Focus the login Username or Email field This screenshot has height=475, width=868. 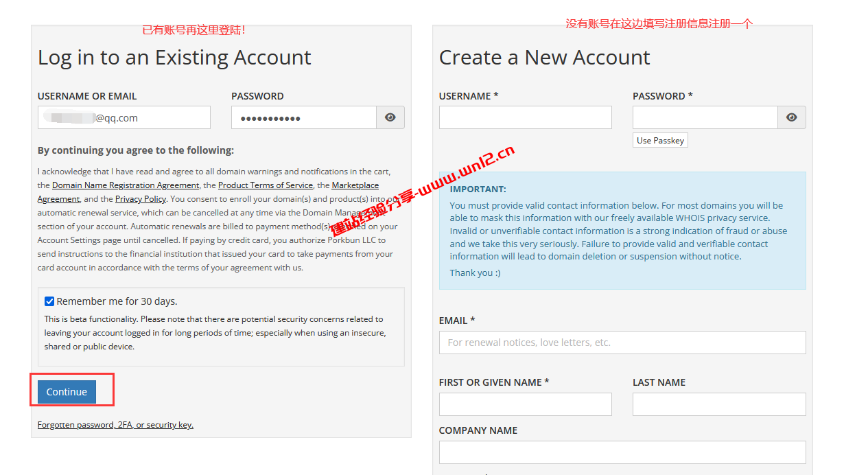coord(124,117)
